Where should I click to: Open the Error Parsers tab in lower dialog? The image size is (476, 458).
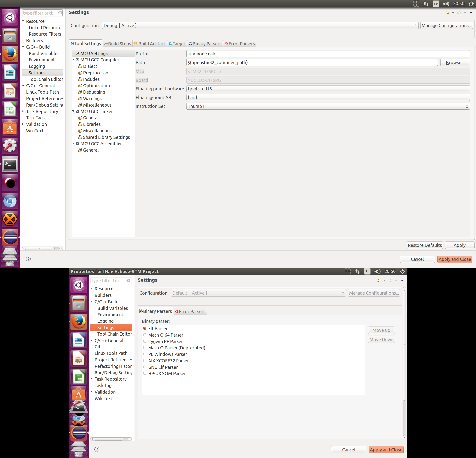tap(190, 311)
